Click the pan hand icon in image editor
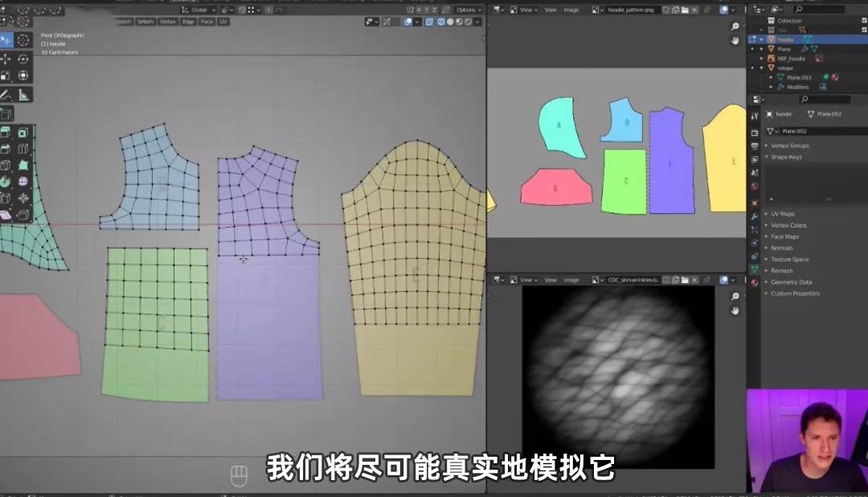This screenshot has width=868, height=497. click(735, 40)
